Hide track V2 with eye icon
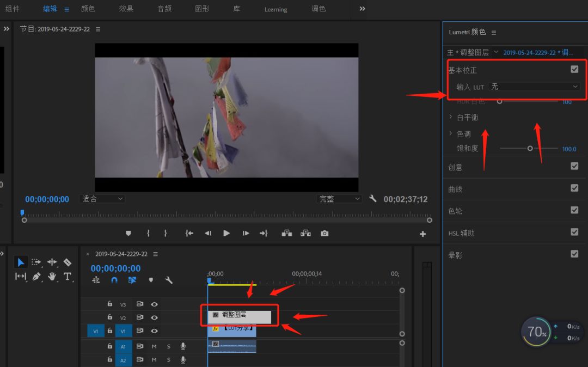The height and width of the screenshot is (367, 588). (154, 317)
